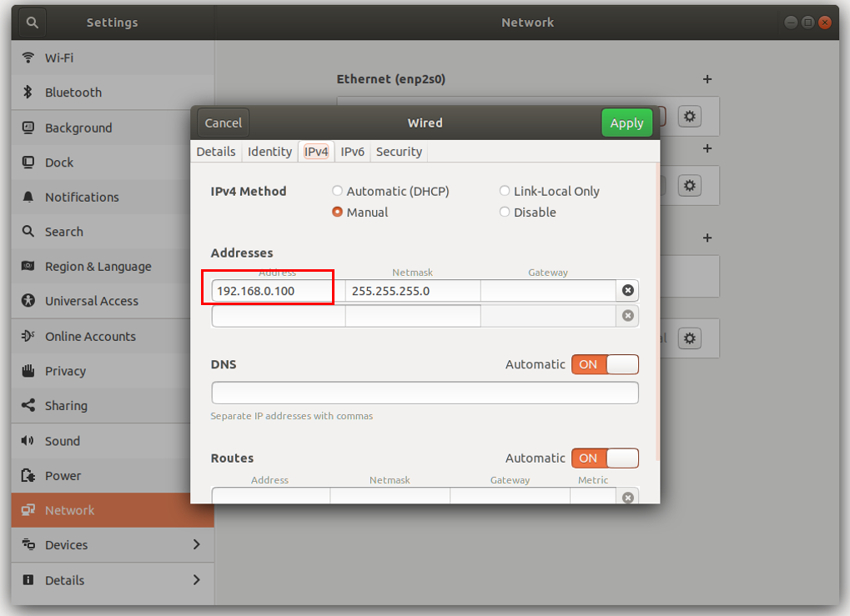
Task: Open Universal Access panel
Action: pos(113,301)
